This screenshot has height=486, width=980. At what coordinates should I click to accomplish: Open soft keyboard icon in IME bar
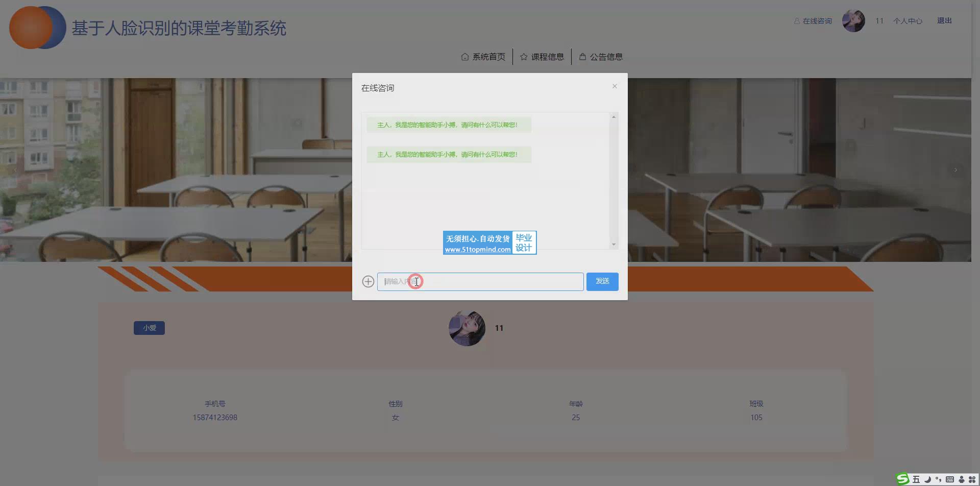click(949, 479)
